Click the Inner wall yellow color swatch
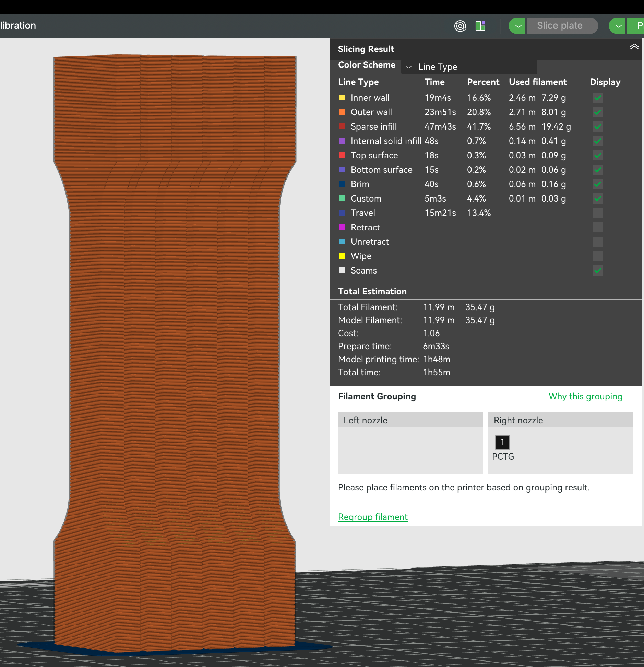 [x=342, y=98]
